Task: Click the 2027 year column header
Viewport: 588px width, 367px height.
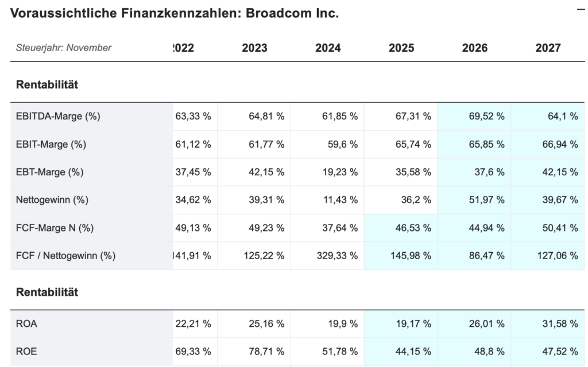Action: click(x=548, y=48)
